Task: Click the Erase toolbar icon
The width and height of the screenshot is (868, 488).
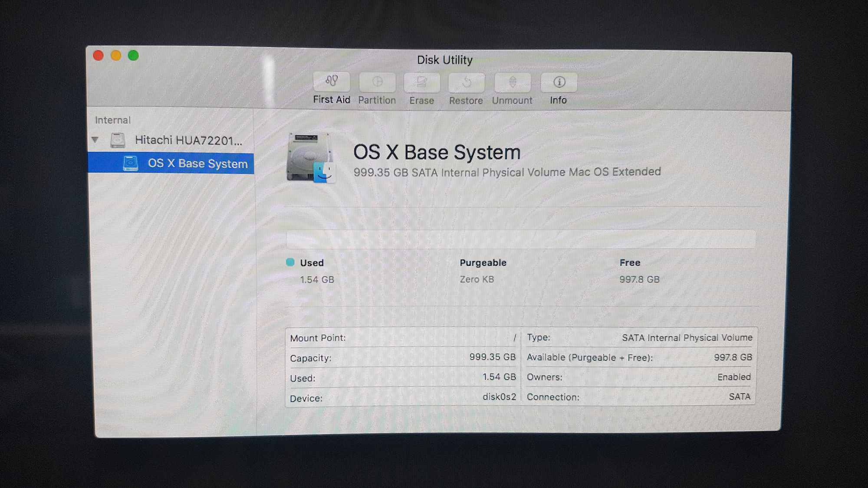Action: coord(422,82)
